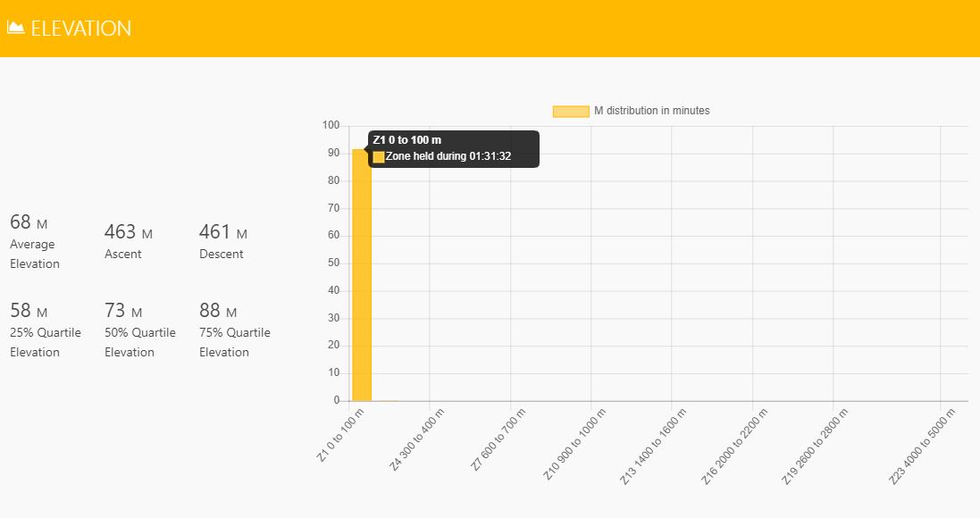This screenshot has width=980, height=518.
Task: Click the Z13 1400 to 1600 m axis label
Action: click(x=653, y=447)
